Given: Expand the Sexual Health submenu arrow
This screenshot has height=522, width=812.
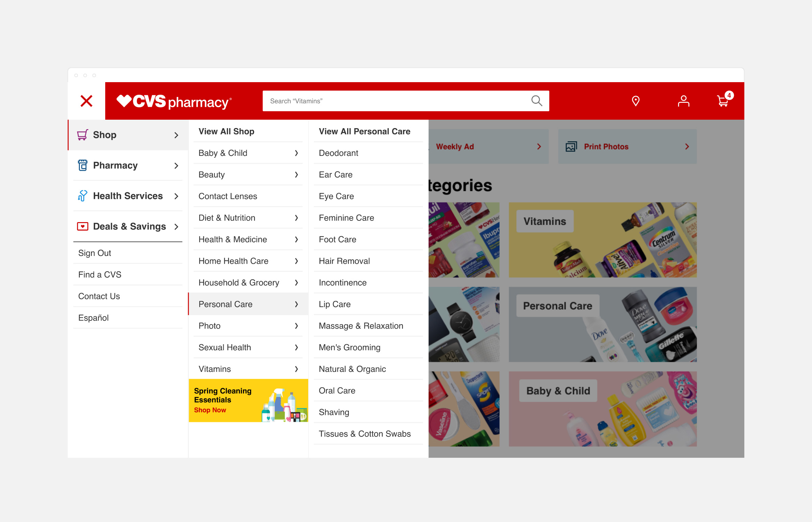Looking at the screenshot, I should [x=296, y=348].
